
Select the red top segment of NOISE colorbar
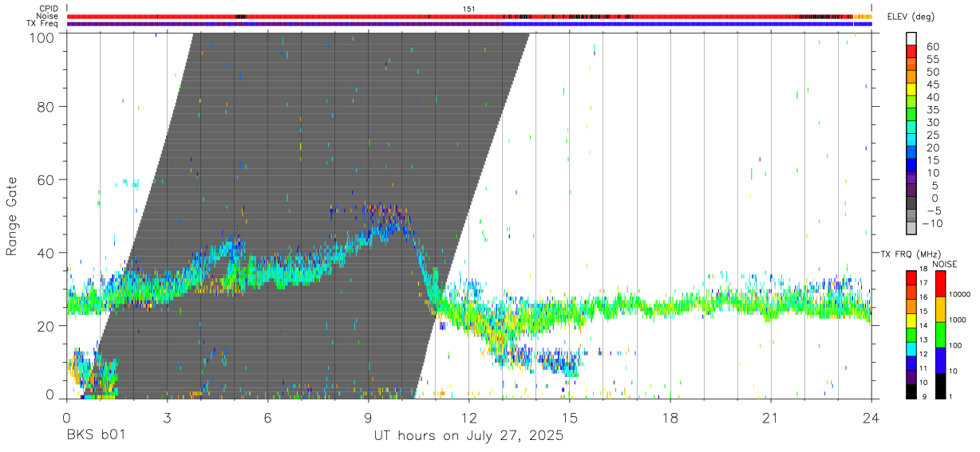point(939,284)
